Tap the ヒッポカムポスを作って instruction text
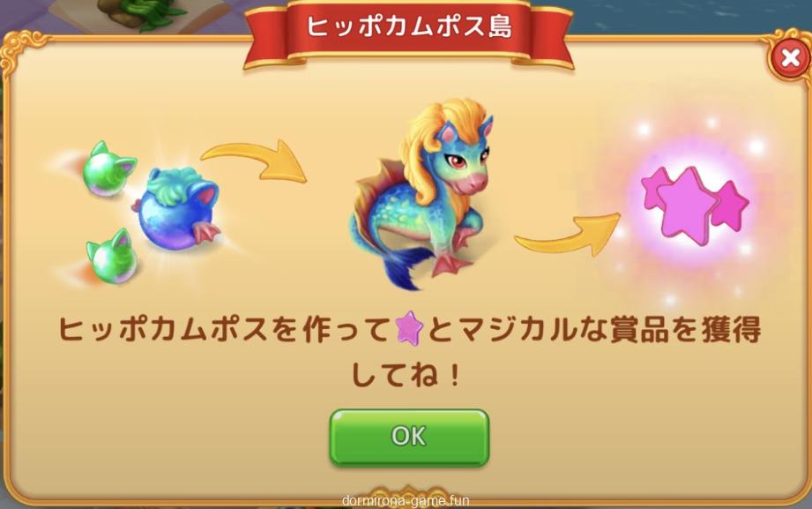812x509 pixels. 223,329
